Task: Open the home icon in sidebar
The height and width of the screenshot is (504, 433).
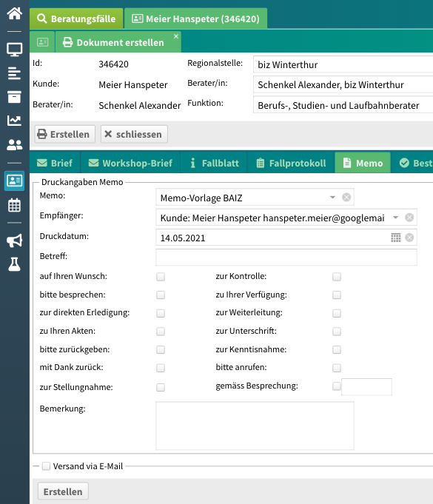Action: click(15, 13)
